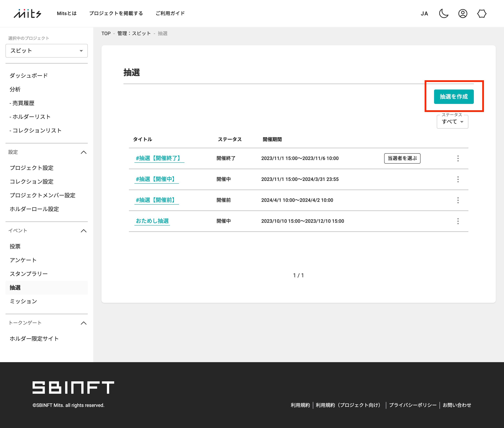Open ホルダーリスト in sidebar

pos(30,117)
